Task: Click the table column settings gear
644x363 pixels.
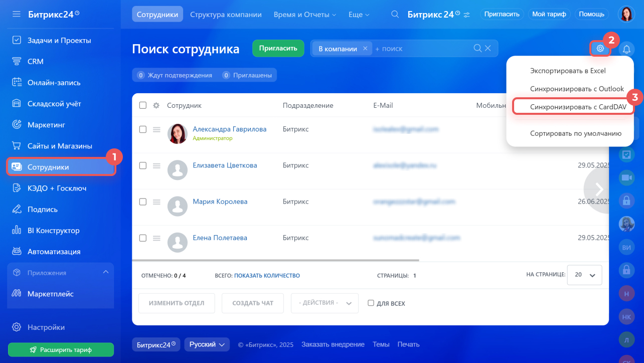Action: tap(156, 105)
